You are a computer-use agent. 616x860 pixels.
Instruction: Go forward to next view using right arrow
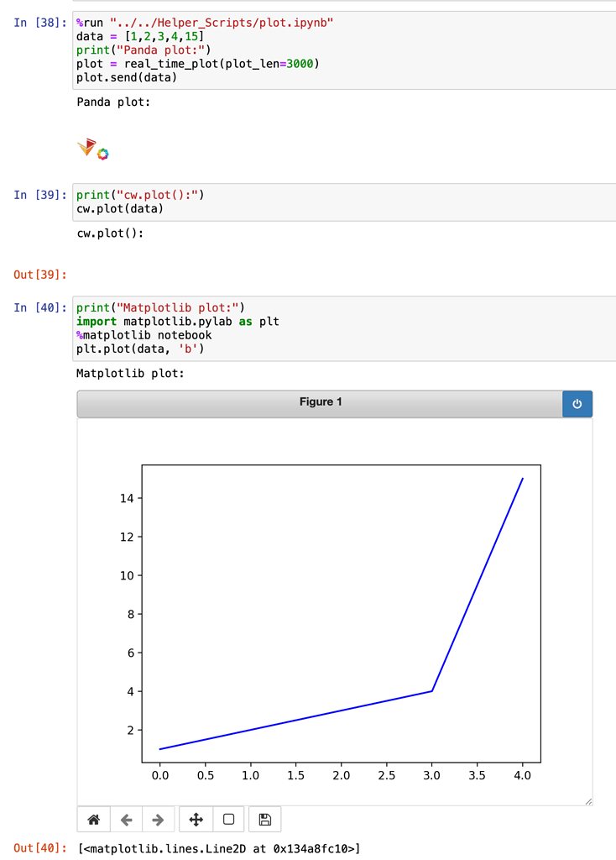(x=158, y=820)
